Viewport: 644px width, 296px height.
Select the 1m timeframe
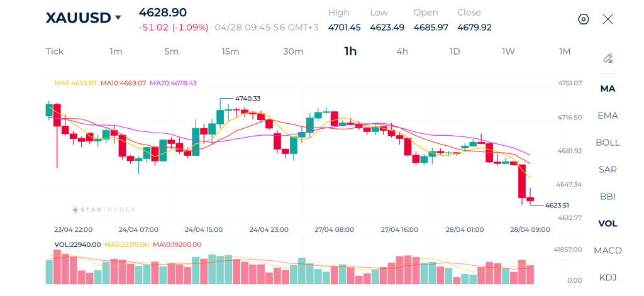(116, 52)
